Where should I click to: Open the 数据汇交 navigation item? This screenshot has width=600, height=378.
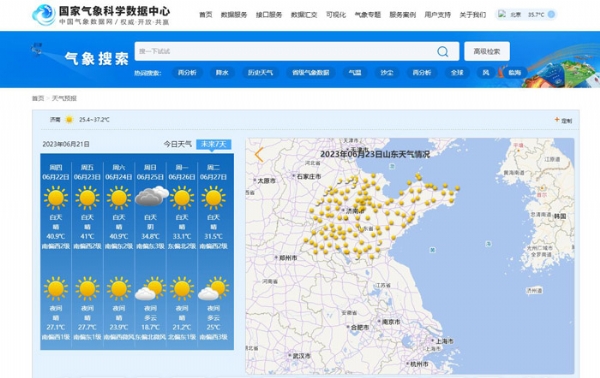[x=304, y=15]
